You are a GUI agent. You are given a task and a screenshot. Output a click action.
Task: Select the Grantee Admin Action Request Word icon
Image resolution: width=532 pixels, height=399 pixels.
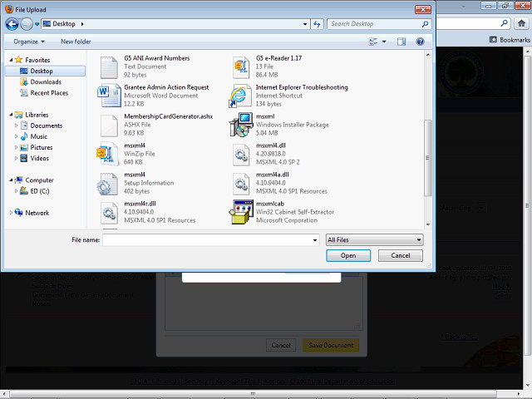109,96
